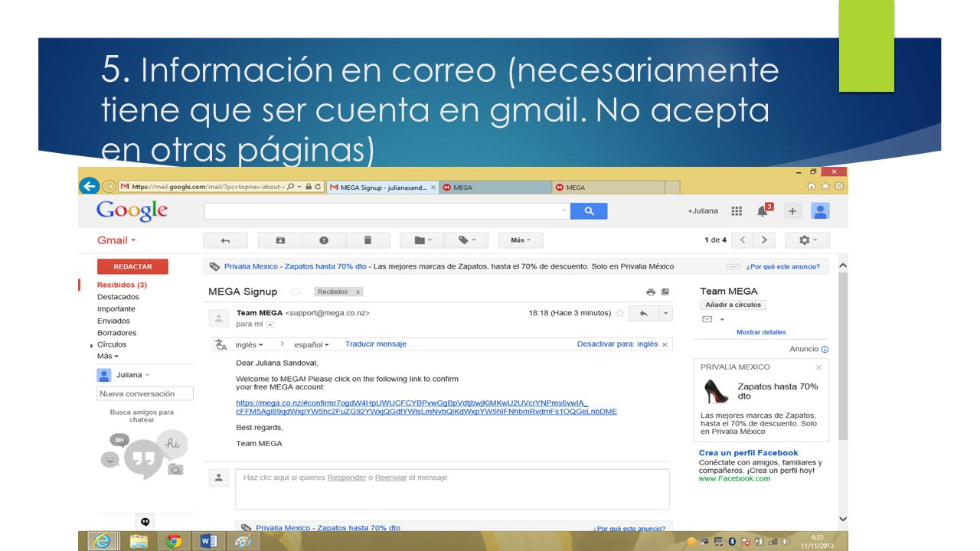Open the settings gear dropdown
The image size is (980, 551).
pyautogui.click(x=808, y=240)
